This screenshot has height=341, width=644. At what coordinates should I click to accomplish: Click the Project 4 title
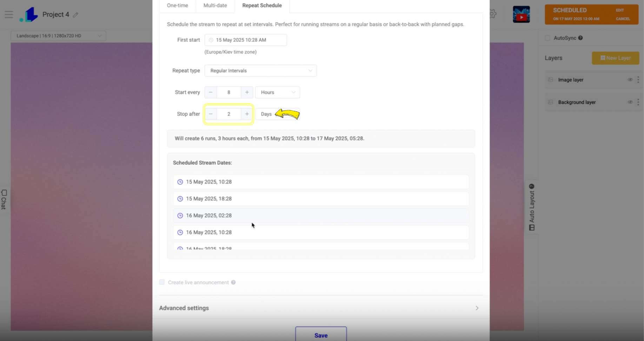(x=56, y=14)
